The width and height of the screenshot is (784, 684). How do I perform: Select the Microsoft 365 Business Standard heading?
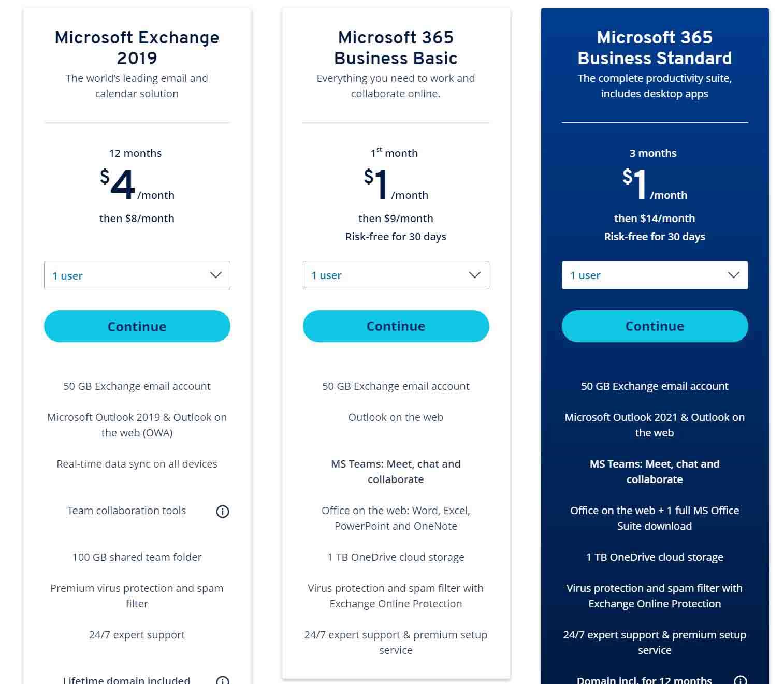point(655,48)
